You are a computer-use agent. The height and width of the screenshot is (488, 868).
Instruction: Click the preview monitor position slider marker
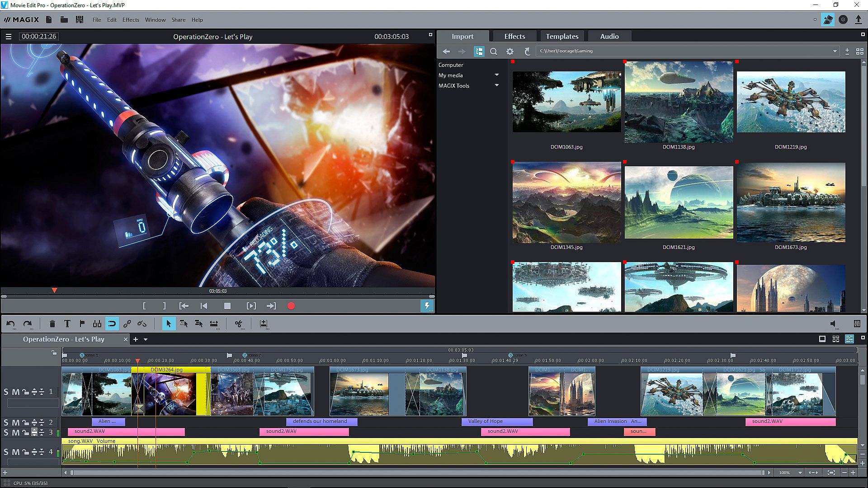54,291
